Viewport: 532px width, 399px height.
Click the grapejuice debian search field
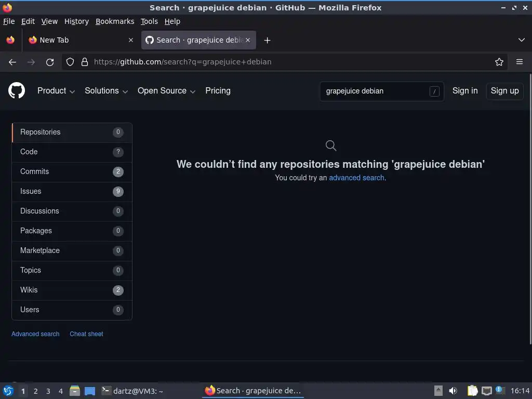[x=382, y=91]
